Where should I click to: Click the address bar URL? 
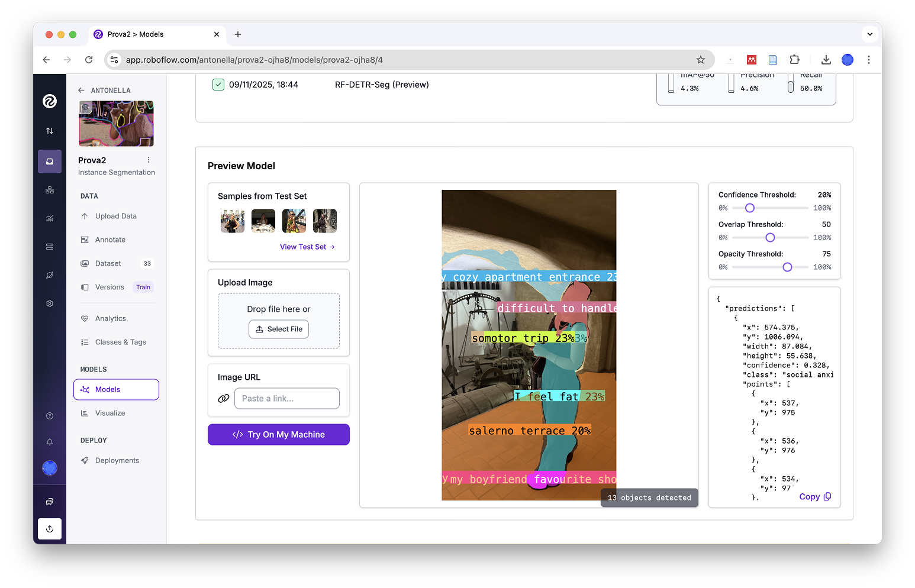[x=254, y=60]
